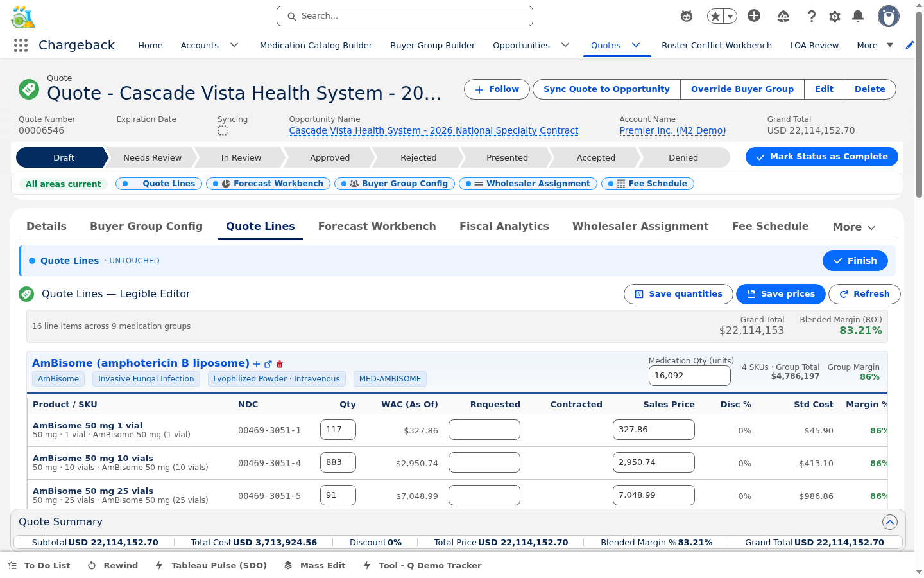924x578 pixels.
Task: Switch to the Buyer Group Config tab
Action: 146,226
